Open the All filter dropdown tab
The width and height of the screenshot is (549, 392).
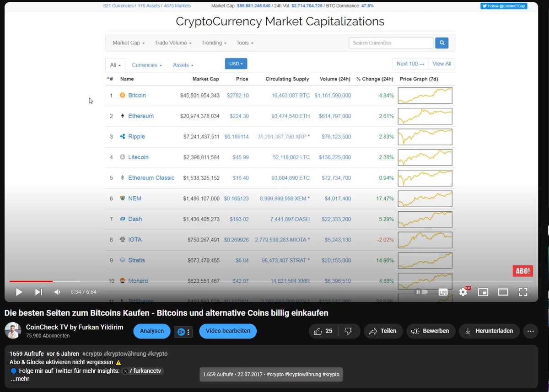point(115,65)
